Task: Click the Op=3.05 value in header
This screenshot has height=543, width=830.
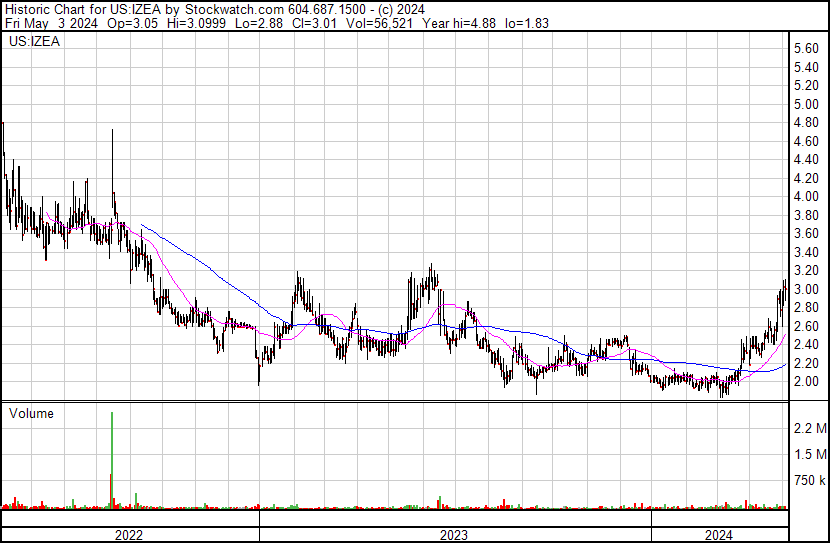Action: (132, 23)
